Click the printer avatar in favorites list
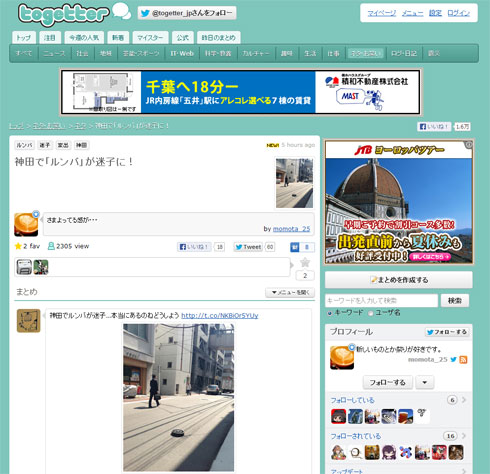 pyautogui.click(x=24, y=267)
